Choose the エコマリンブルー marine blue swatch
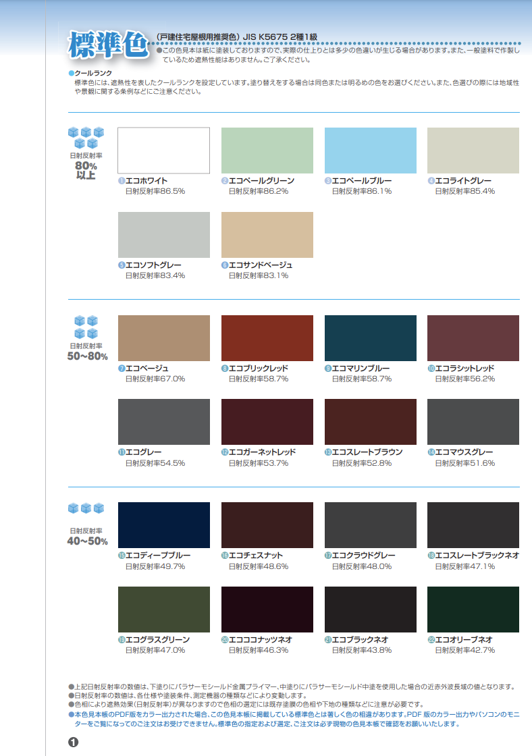532x756 pixels. click(370, 338)
